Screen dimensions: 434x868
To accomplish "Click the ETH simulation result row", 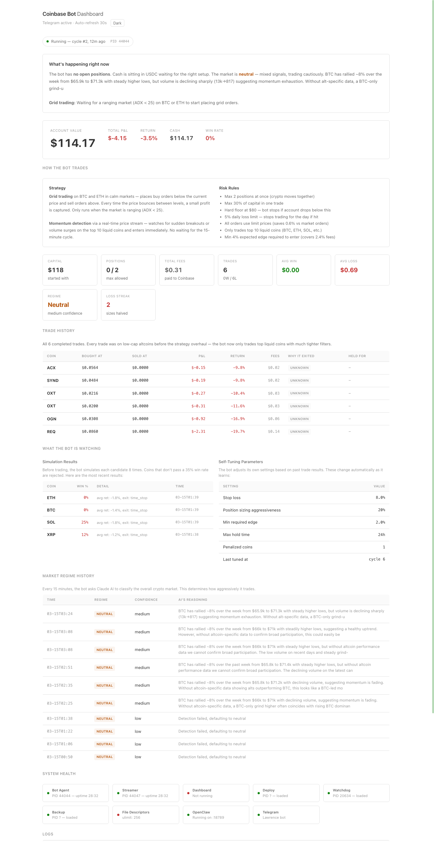I will coord(128,498).
